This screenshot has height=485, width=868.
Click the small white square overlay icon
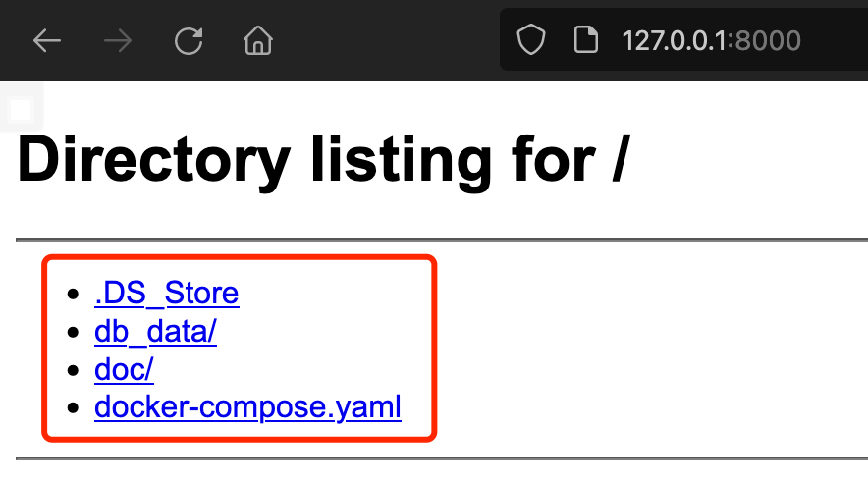[21, 109]
